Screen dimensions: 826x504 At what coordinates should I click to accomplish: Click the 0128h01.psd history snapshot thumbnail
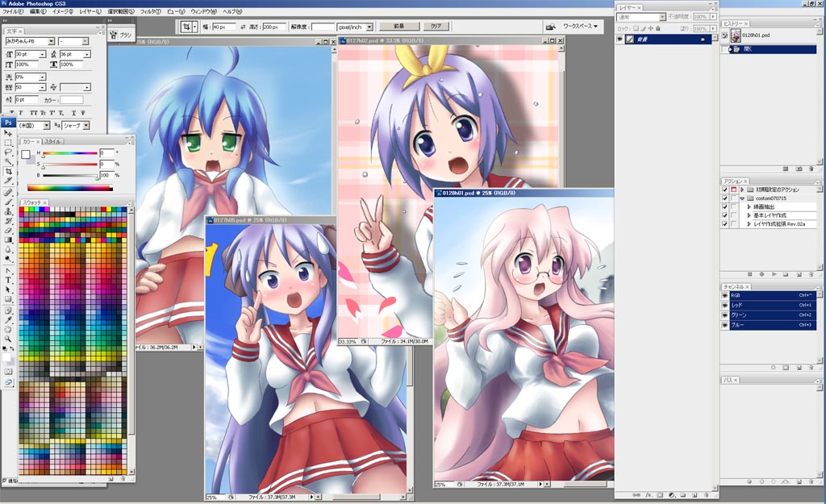pyautogui.click(x=736, y=35)
